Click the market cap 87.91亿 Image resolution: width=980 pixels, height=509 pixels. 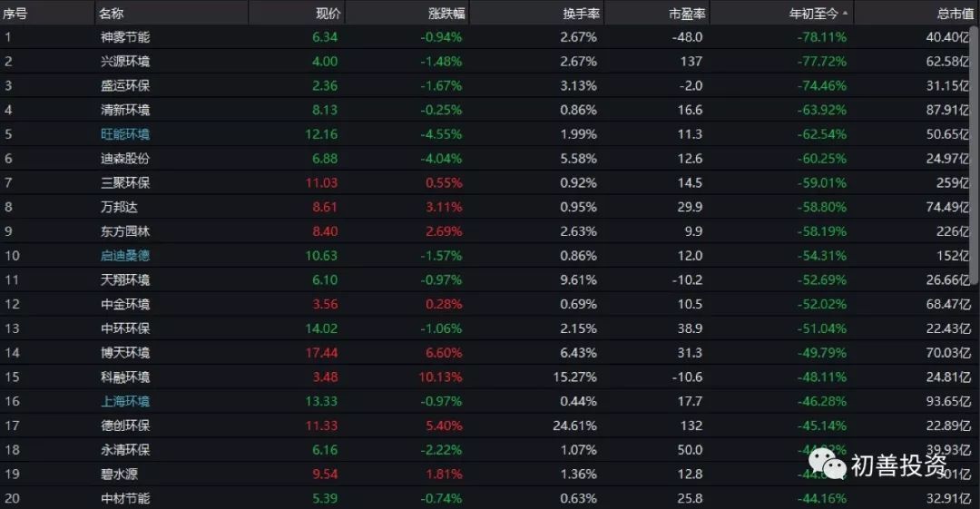[947, 110]
